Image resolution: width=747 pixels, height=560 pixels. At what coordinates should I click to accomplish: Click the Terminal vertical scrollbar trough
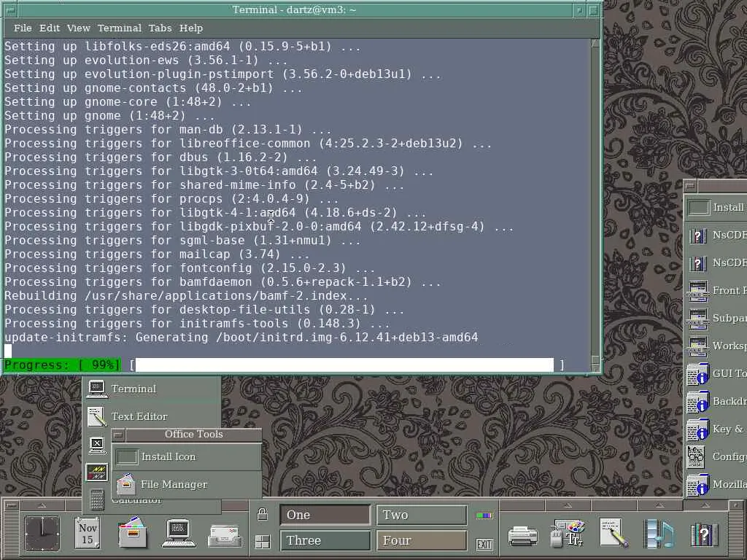coord(595,200)
